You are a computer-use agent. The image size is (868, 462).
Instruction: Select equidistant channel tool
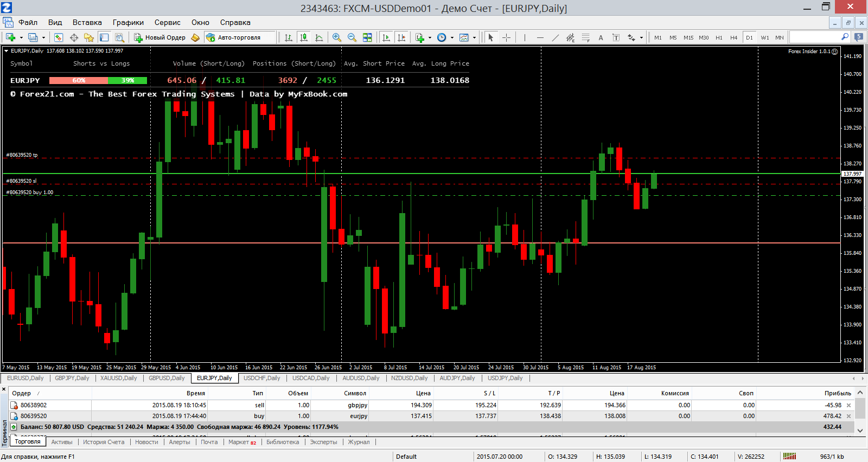(x=570, y=37)
